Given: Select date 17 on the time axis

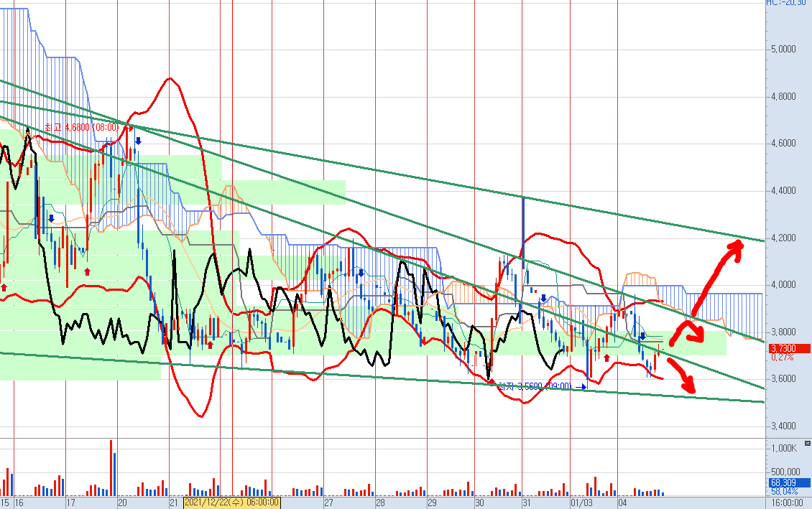Looking at the screenshot, I should tap(71, 503).
